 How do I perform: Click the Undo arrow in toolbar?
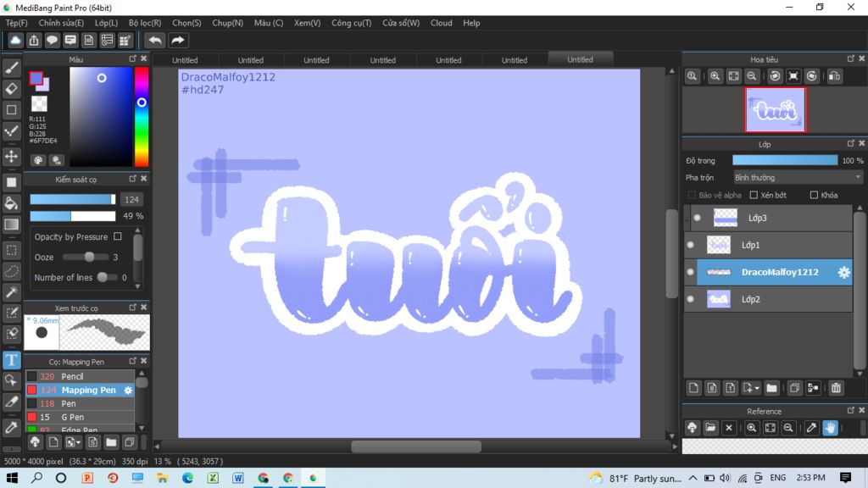coord(155,41)
